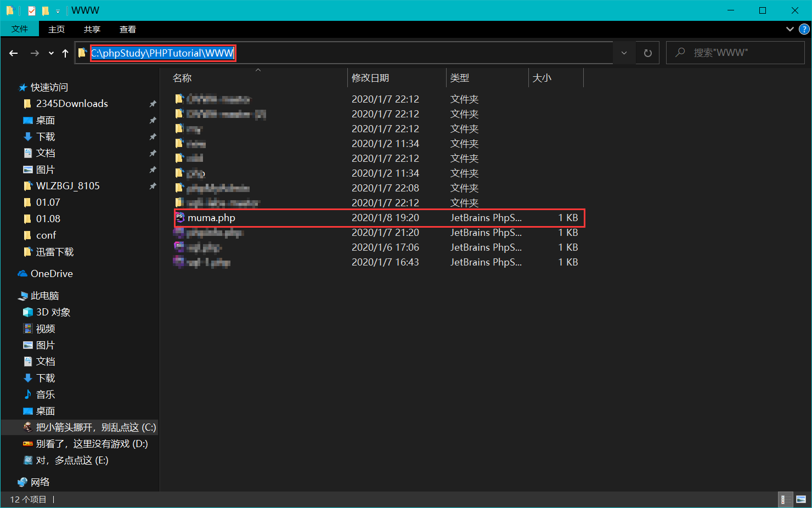Open pinned 下载 in quick access
The height and width of the screenshot is (508, 812).
(46, 137)
